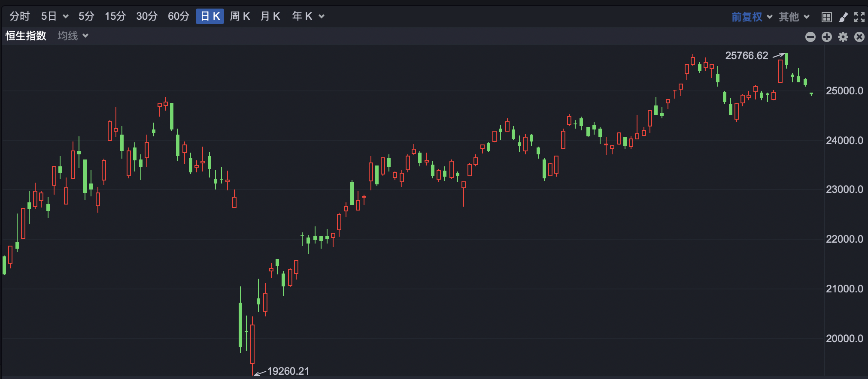Open the 前复权 adjustment dropdown
Image resolution: width=868 pixels, height=379 pixels.
tap(752, 17)
